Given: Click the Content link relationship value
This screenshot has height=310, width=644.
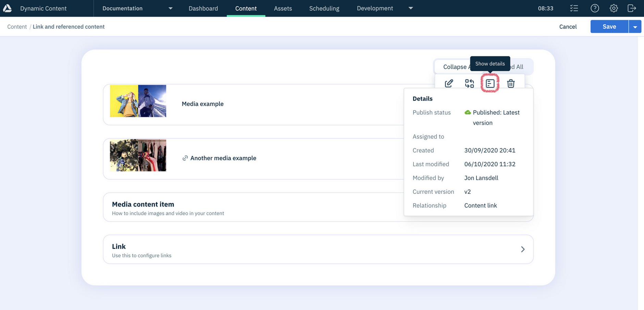Looking at the screenshot, I should [481, 205].
